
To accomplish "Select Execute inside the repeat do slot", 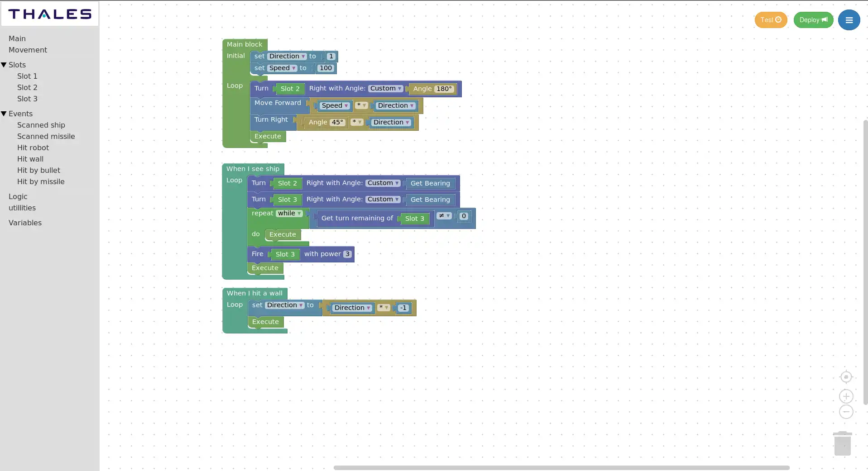I will coord(283,234).
